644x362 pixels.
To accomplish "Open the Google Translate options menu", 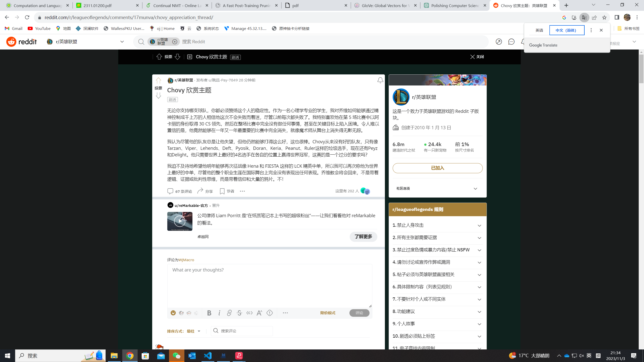I will (591, 30).
